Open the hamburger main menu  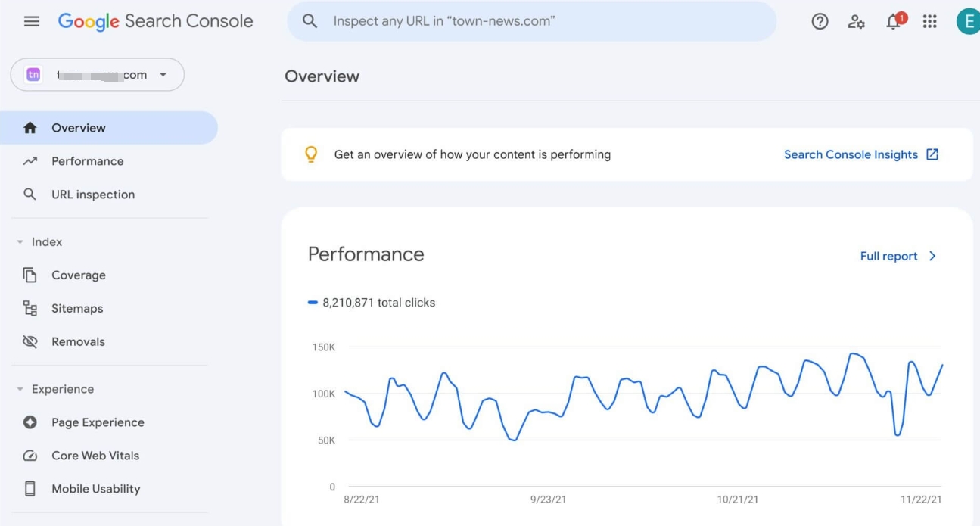[32, 21]
